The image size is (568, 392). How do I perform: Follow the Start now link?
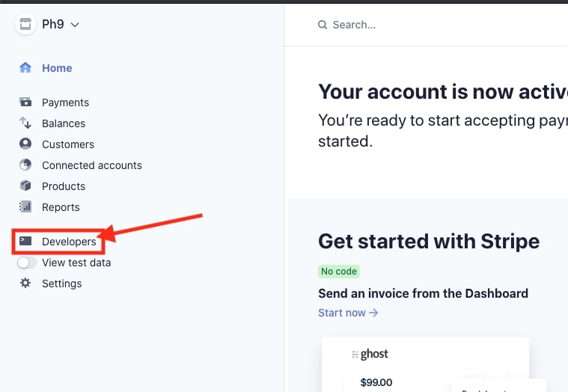348,313
